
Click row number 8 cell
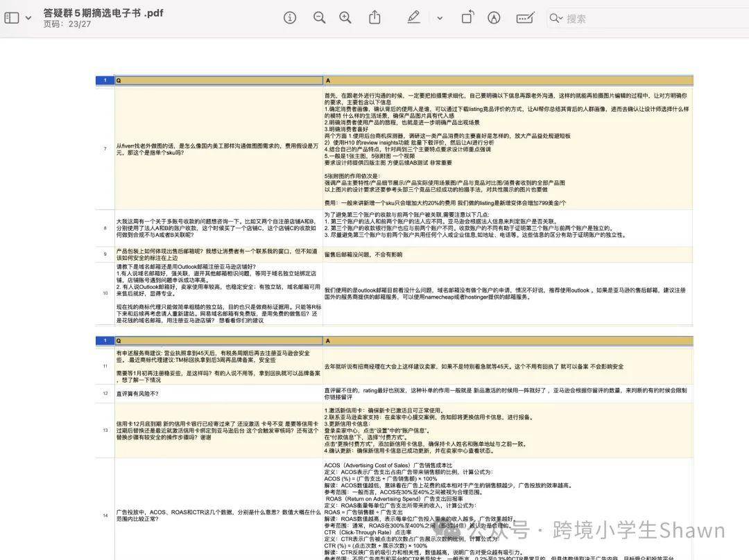105,228
